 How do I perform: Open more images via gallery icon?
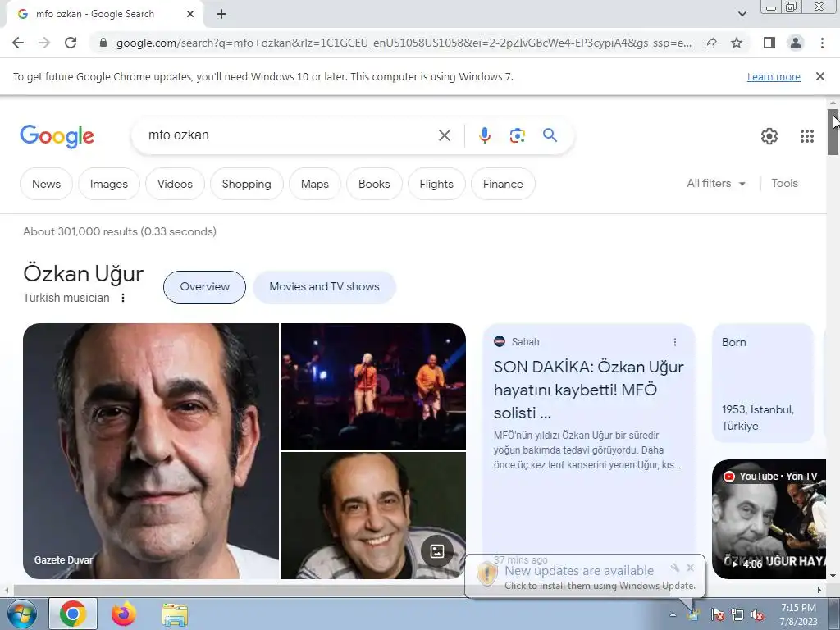click(437, 550)
